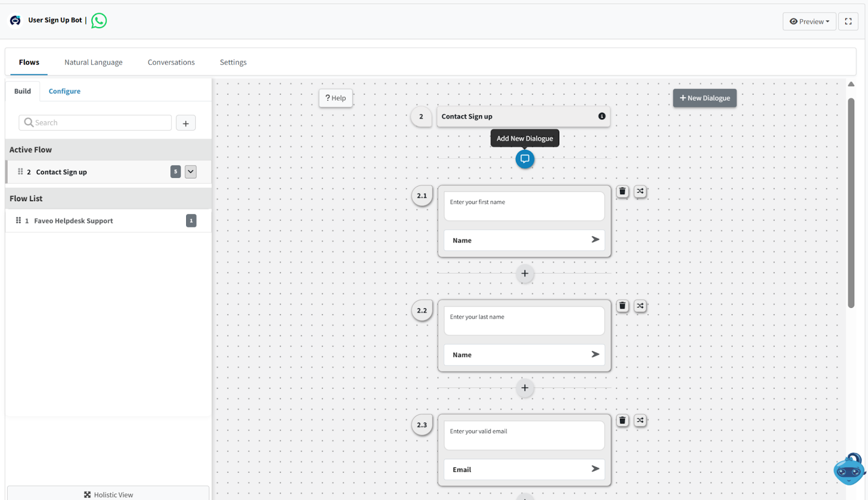
Task: Click the Name input row in dialogue 2.2
Action: (x=524, y=355)
